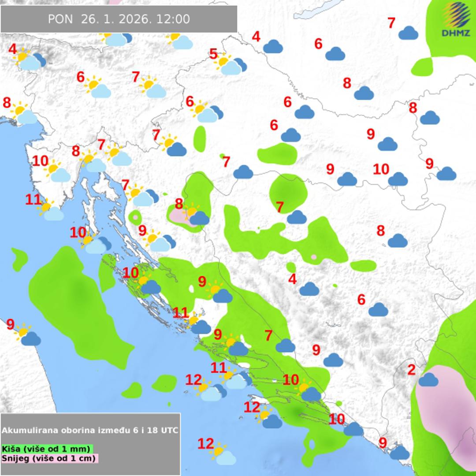This screenshot has height=476, width=476.
Task: Click the red temperature number 2
Action: pos(411,370)
